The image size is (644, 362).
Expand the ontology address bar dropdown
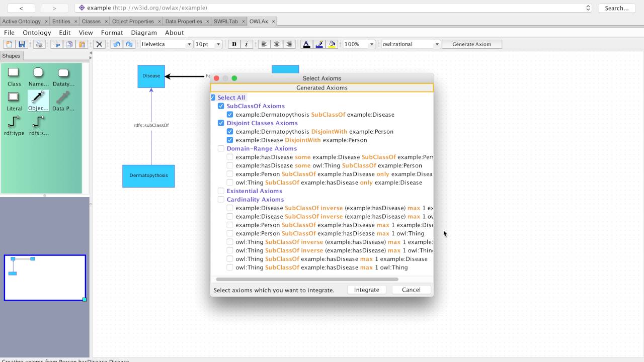[x=588, y=8]
